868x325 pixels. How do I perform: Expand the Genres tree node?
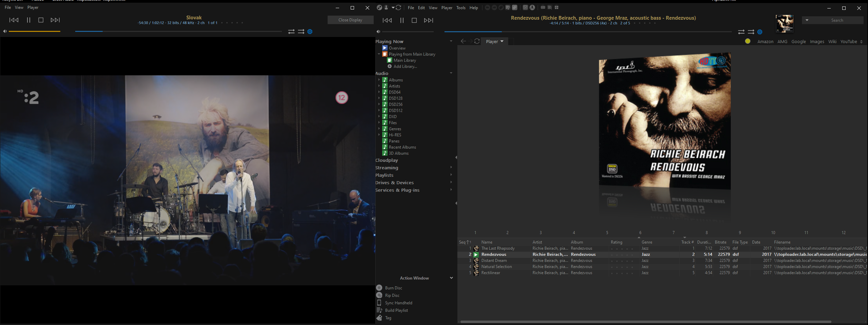(379, 129)
